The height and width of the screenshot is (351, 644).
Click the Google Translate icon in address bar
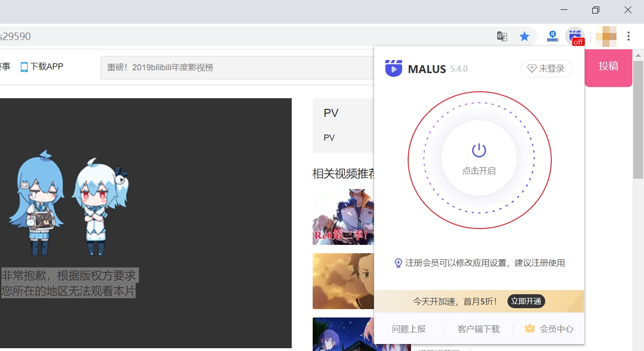tap(502, 36)
